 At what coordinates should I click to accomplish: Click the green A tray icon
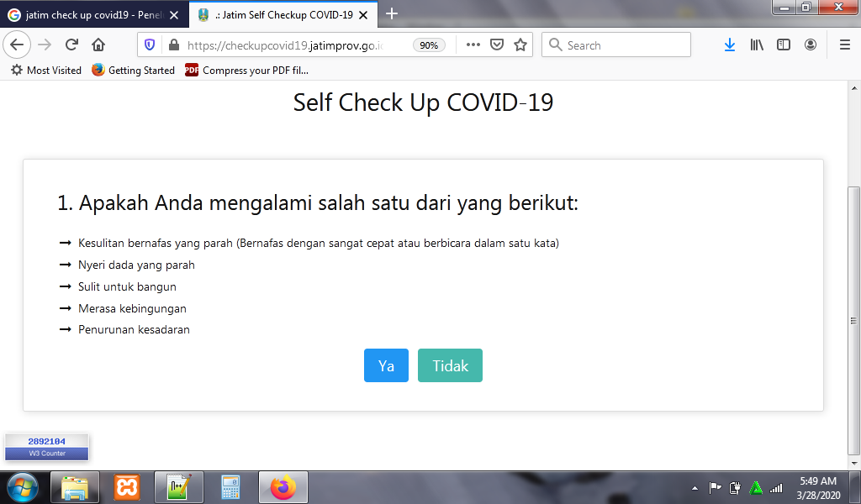coord(756,487)
